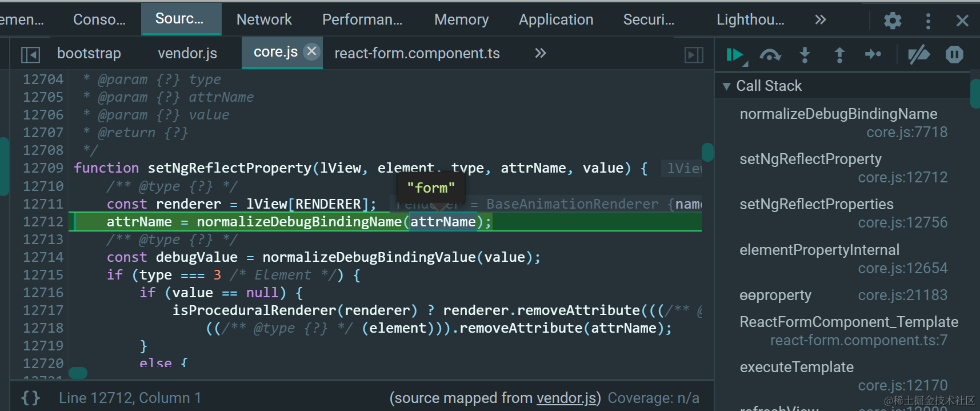Follow the vendor.js source map link
Screen dimensions: 980x411
[x=566, y=398]
